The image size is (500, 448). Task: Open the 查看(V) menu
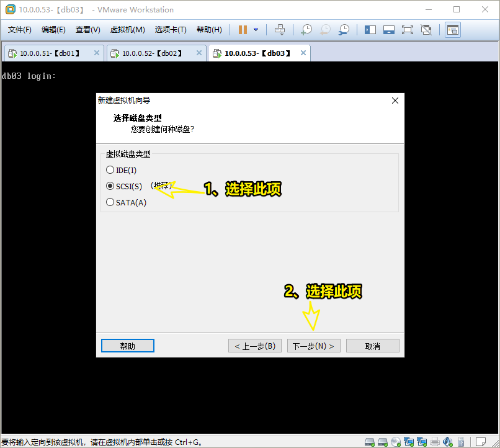click(87, 30)
